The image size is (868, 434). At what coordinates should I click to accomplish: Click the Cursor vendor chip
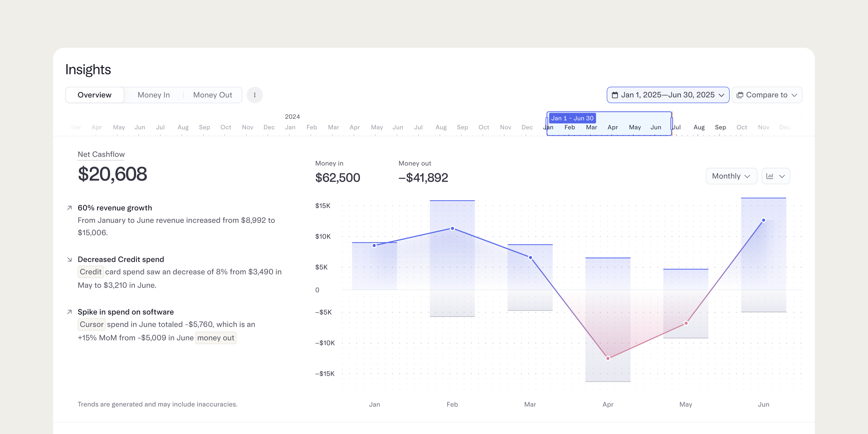pyautogui.click(x=91, y=325)
